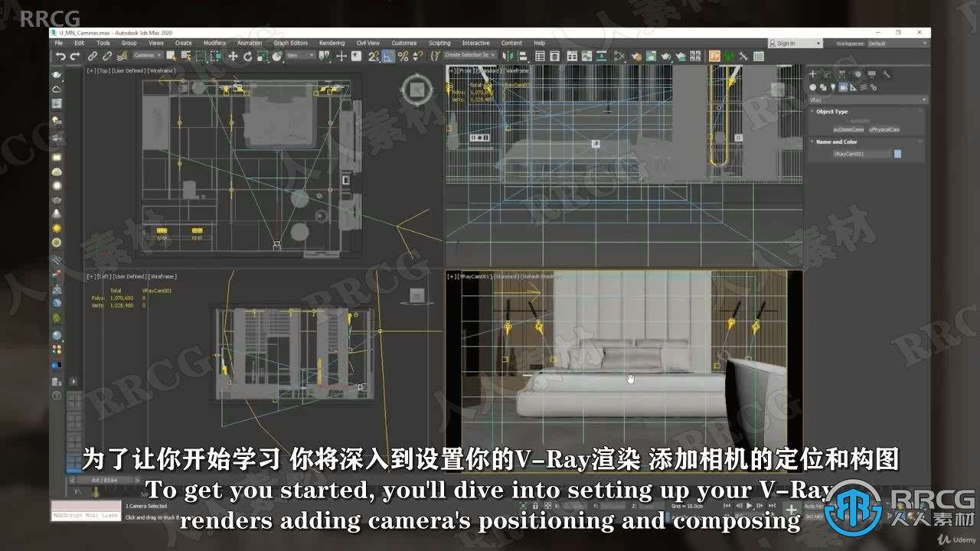Open the reference coordinate system View dropdown

click(300, 56)
